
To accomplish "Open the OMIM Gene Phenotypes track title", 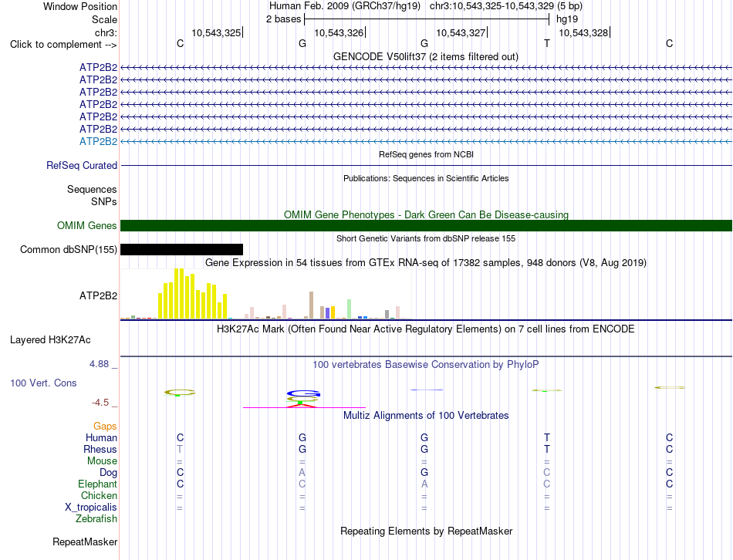I will pos(426,214).
